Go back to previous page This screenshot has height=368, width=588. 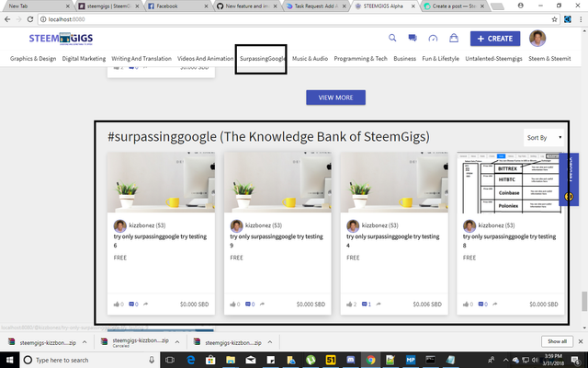pyautogui.click(x=7, y=19)
